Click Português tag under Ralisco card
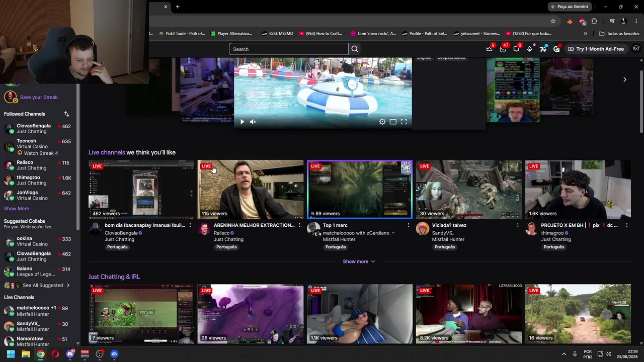The image size is (644, 362). pos(226,247)
